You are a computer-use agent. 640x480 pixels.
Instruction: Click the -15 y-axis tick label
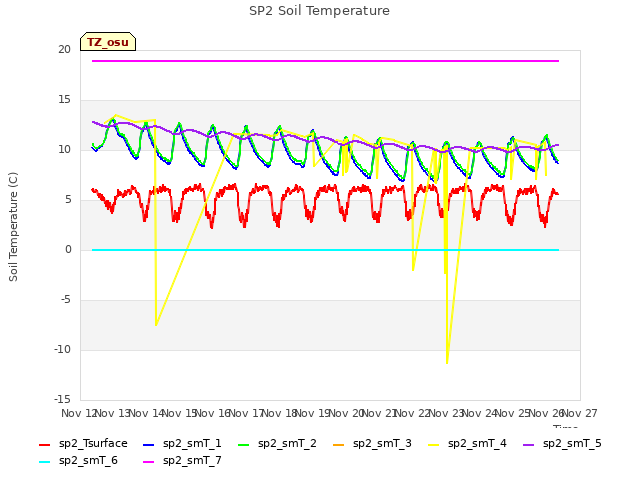pyautogui.click(x=63, y=399)
